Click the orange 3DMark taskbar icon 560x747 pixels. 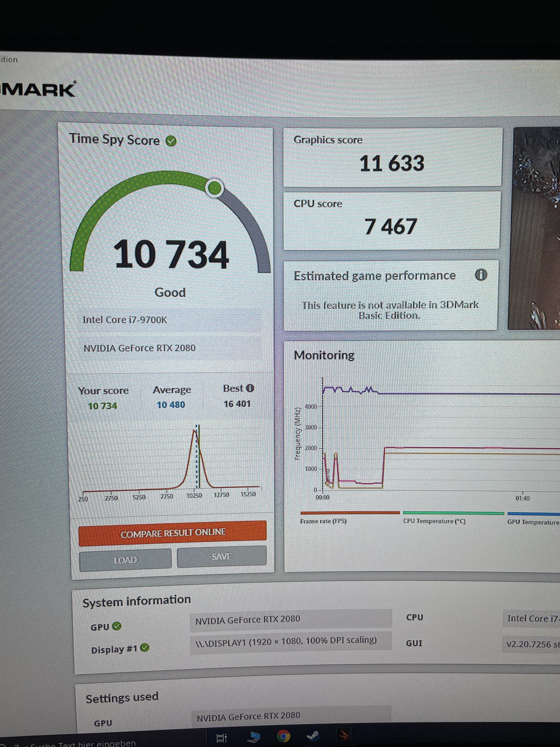(x=344, y=734)
